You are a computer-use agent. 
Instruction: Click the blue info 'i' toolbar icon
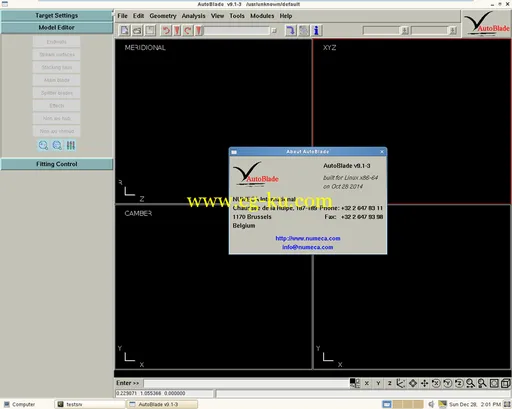coord(316,30)
